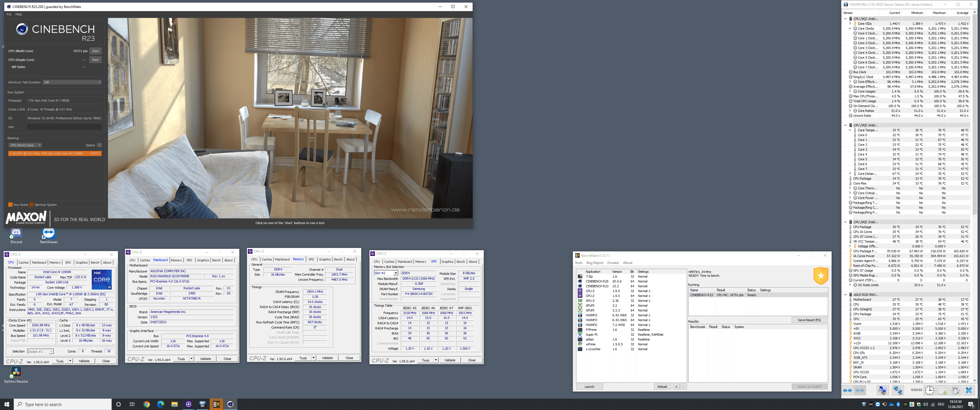Select Bench tab in CPU-Z SPD window

coord(461,262)
